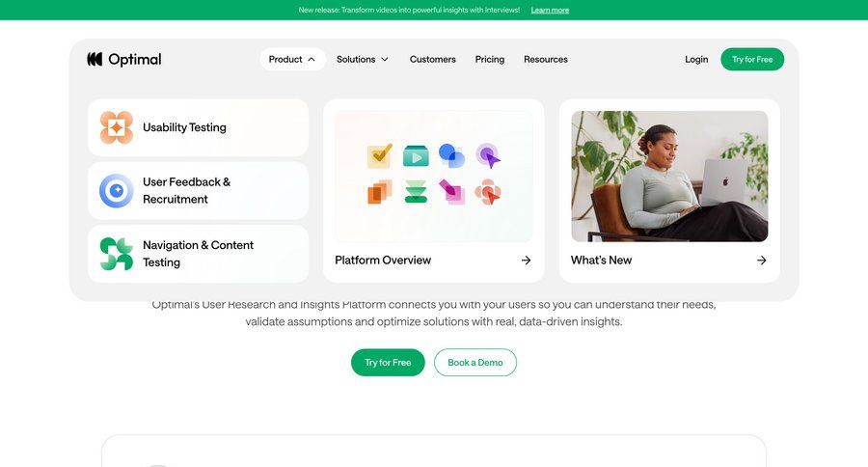Go to the Pricing page
Screen dimensions: 868x467
click(x=490, y=59)
